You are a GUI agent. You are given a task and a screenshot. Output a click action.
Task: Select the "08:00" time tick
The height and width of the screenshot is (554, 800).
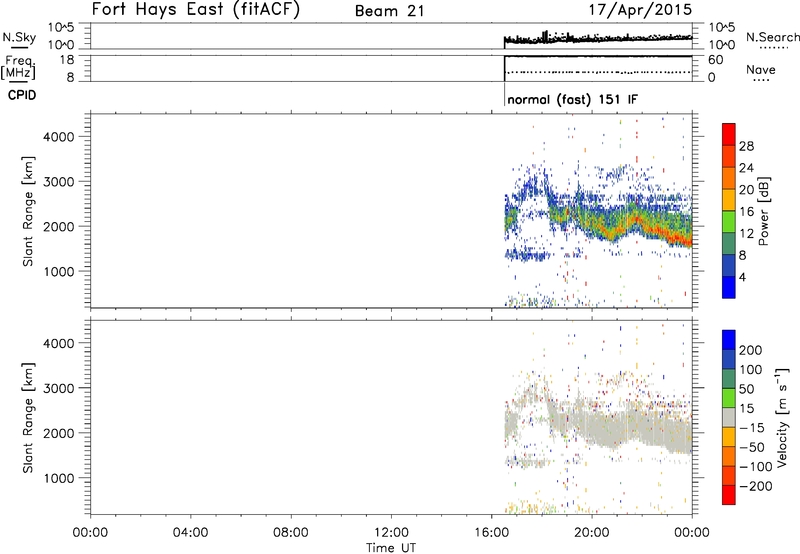point(291,533)
